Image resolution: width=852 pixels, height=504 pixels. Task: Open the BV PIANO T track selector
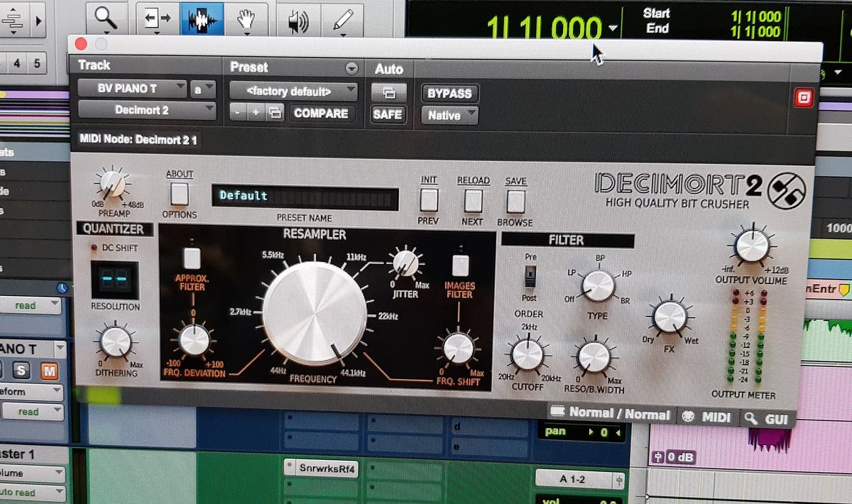[131, 89]
